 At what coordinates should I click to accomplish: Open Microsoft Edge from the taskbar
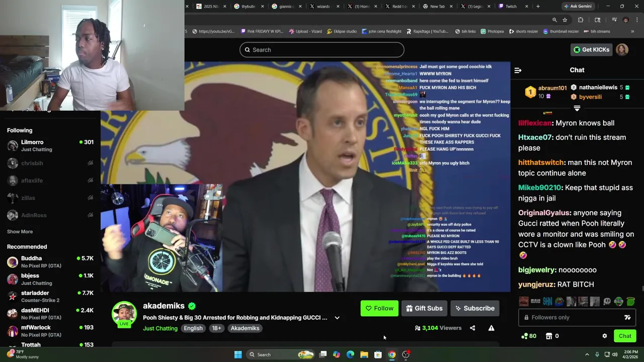tap(350, 354)
